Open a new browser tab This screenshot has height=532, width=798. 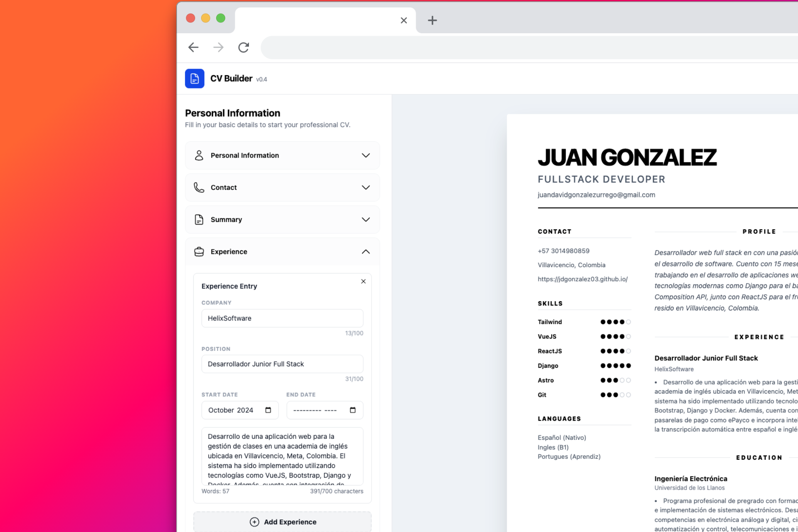click(432, 20)
